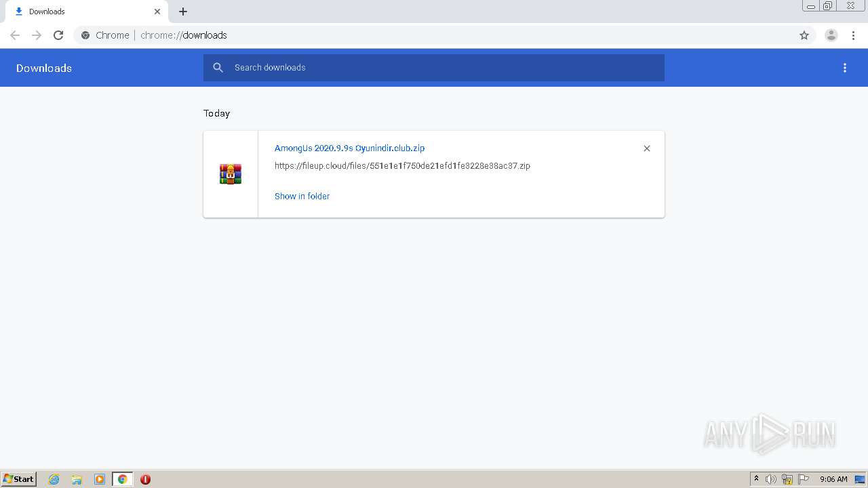Click the 9:06 AM clock
Screen dimensions: 868x488
pos(833,479)
